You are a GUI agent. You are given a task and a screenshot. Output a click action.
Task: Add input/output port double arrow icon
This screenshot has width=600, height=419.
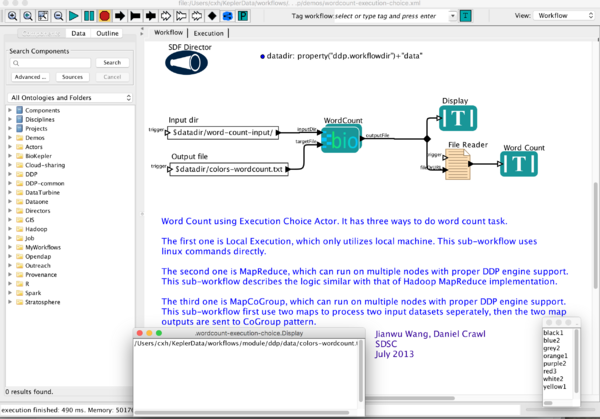[150, 16]
